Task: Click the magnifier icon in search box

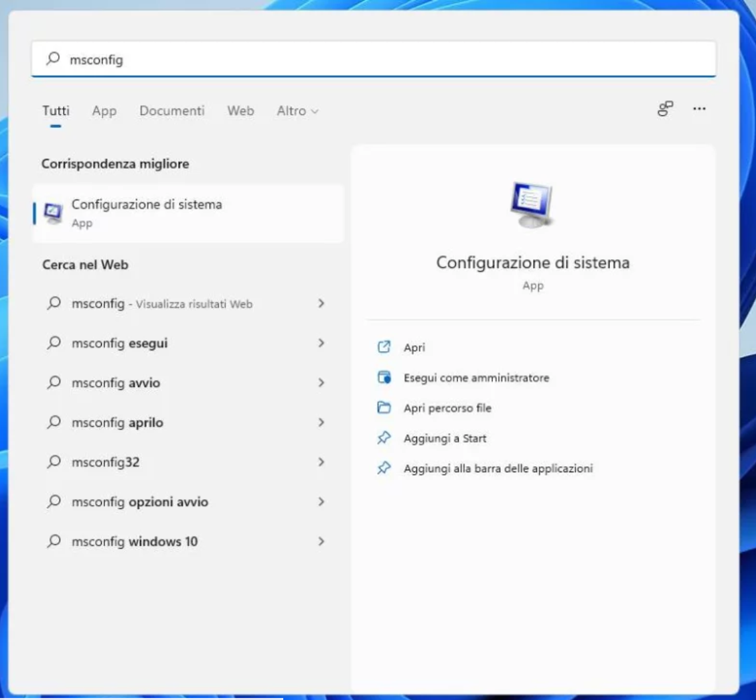Action: 53,59
